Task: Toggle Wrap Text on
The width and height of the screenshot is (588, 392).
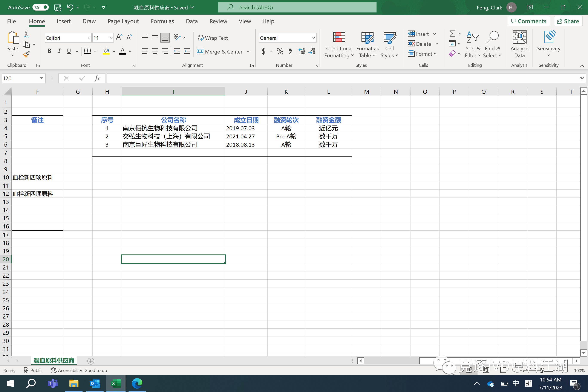Action: click(x=213, y=38)
